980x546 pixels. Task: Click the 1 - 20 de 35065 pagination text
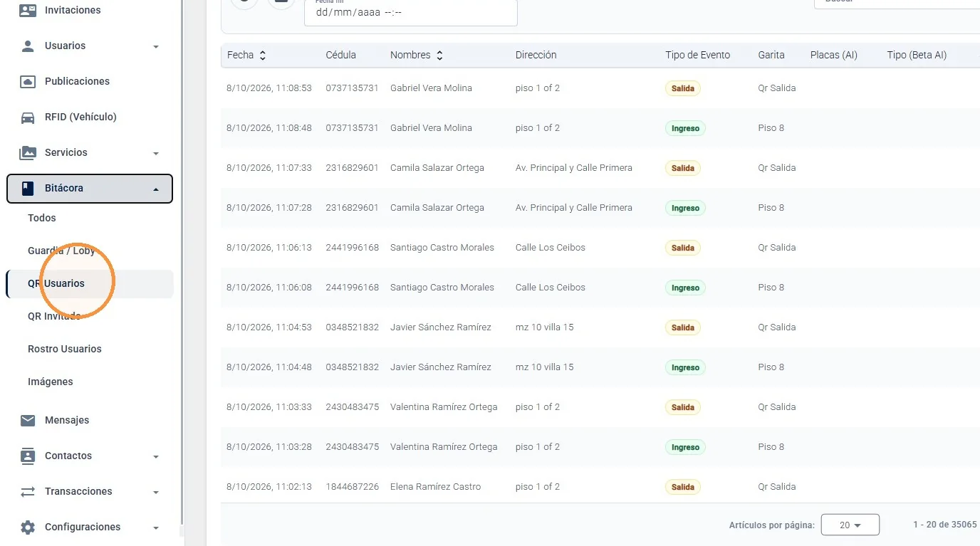click(945, 525)
